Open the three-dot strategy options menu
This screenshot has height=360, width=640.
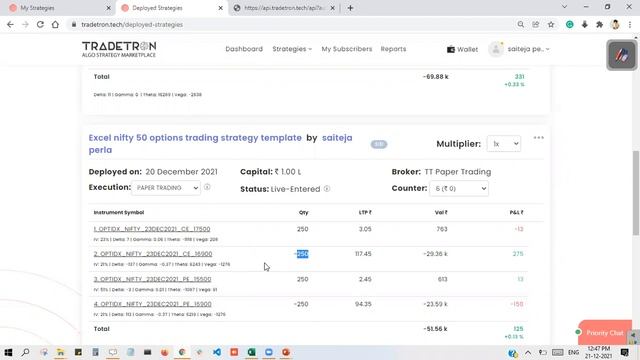coord(538,138)
